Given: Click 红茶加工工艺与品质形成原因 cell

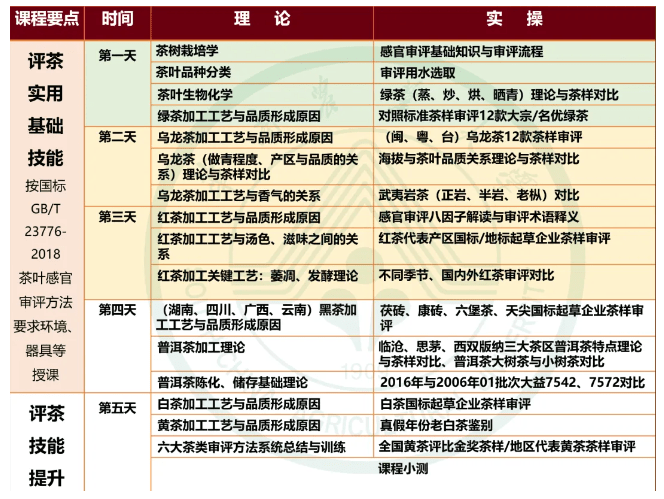Looking at the screenshot, I should click(x=262, y=217).
